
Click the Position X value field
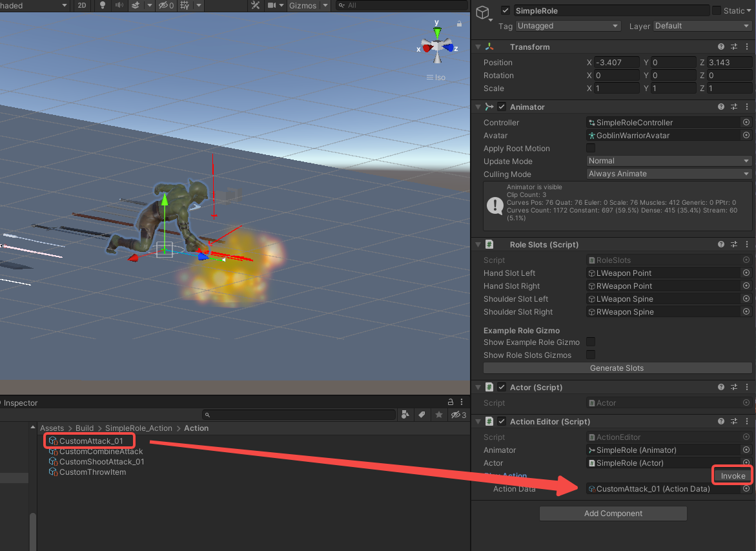[617, 63]
